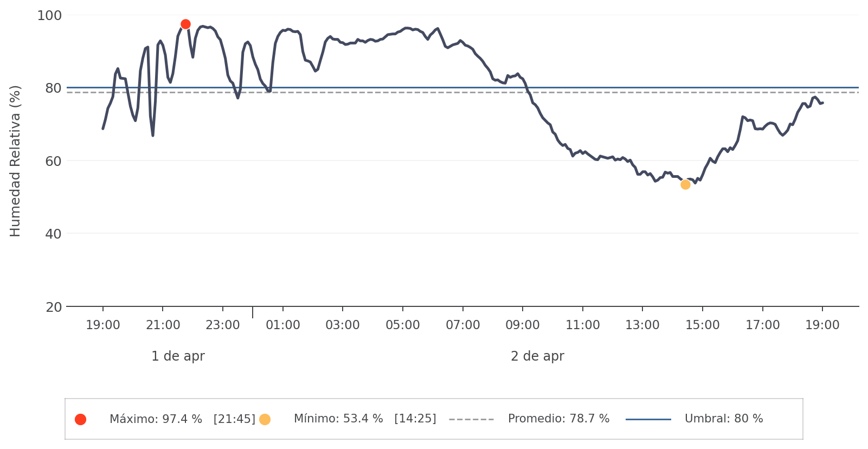
Task: Click the Humedad Relativa (%) axis title
Action: click(x=15, y=161)
